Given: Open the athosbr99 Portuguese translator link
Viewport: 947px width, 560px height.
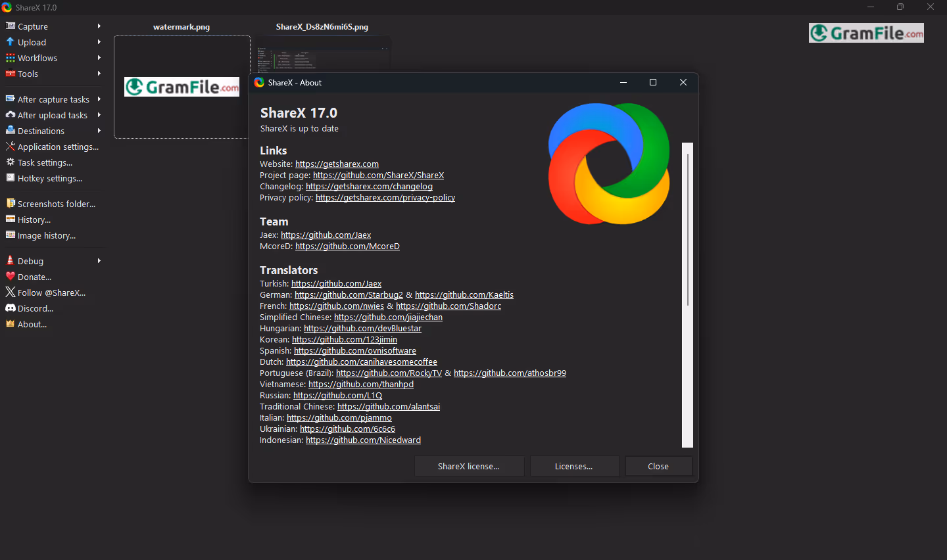Looking at the screenshot, I should (510, 373).
